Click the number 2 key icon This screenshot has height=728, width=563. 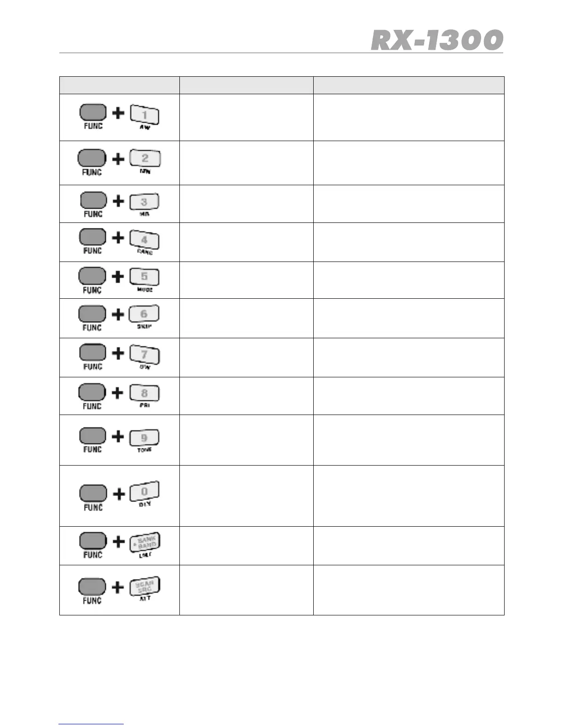(145, 159)
